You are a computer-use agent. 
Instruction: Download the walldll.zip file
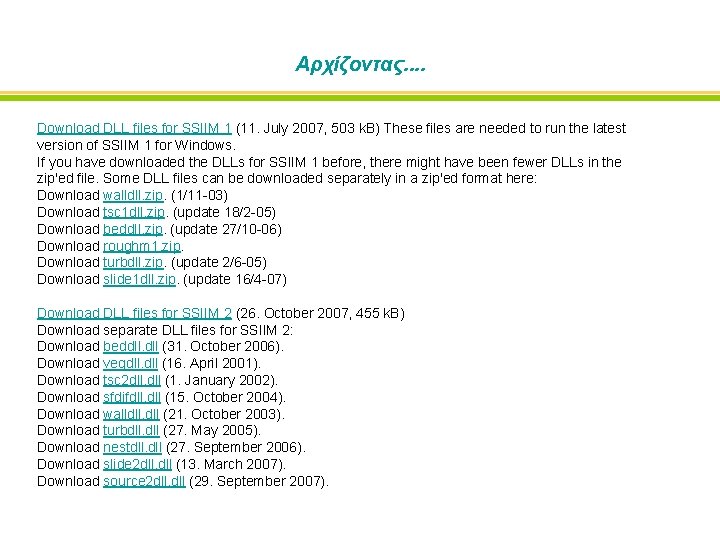click(133, 196)
